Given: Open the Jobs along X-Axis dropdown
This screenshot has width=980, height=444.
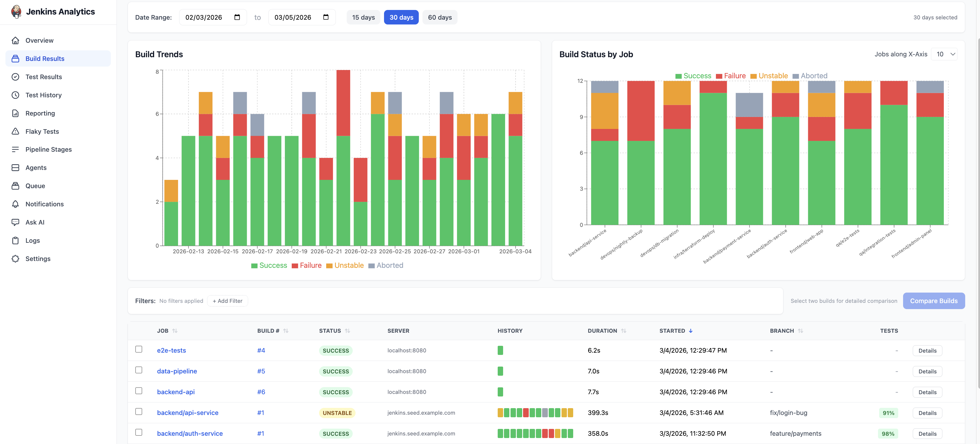Looking at the screenshot, I should [944, 54].
